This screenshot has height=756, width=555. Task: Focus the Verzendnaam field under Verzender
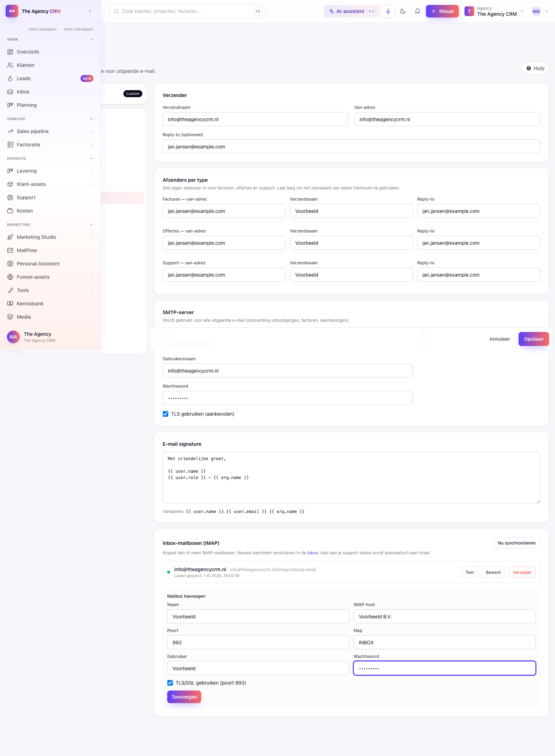point(256,119)
